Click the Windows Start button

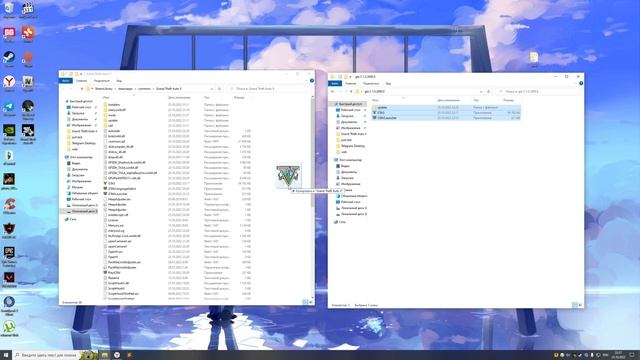6,355
